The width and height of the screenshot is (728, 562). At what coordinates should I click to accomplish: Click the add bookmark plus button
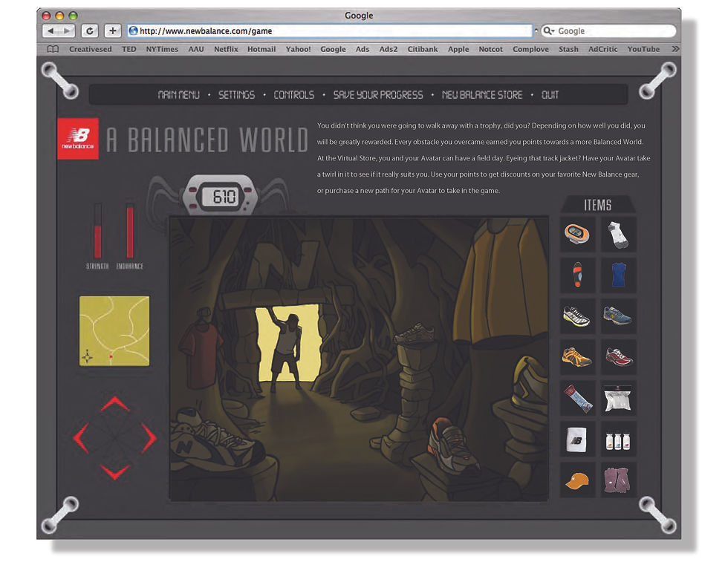[x=112, y=30]
